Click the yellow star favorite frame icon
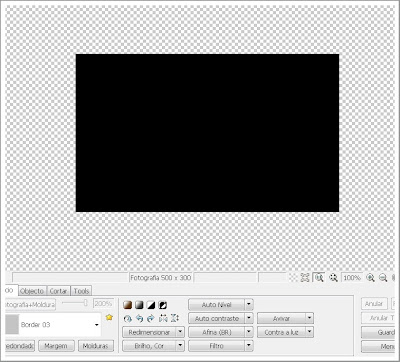The width and height of the screenshot is (400, 362). click(x=109, y=317)
